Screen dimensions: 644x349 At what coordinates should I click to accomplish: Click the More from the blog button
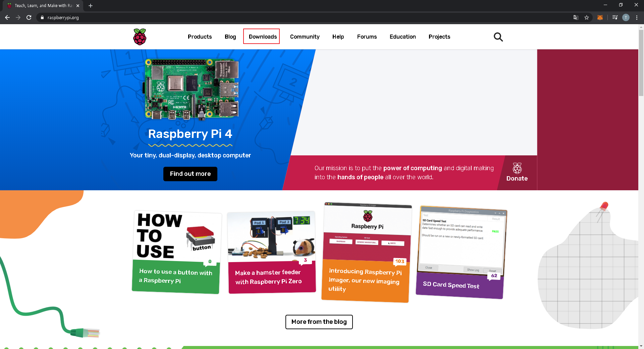(x=319, y=322)
